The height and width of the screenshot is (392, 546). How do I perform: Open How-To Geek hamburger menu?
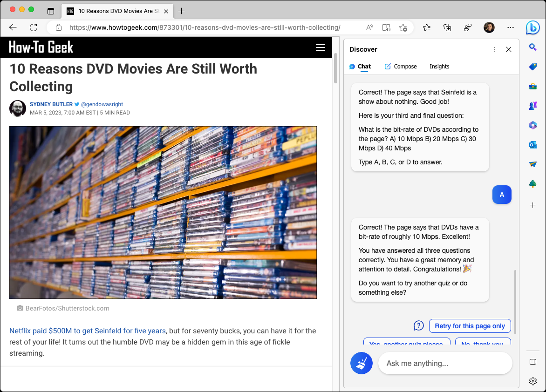[321, 47]
